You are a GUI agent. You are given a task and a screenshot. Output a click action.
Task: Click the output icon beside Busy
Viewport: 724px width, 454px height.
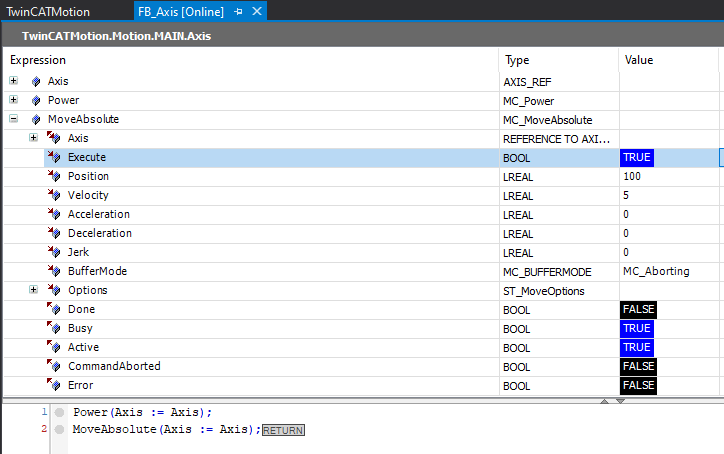pyautogui.click(x=54, y=327)
